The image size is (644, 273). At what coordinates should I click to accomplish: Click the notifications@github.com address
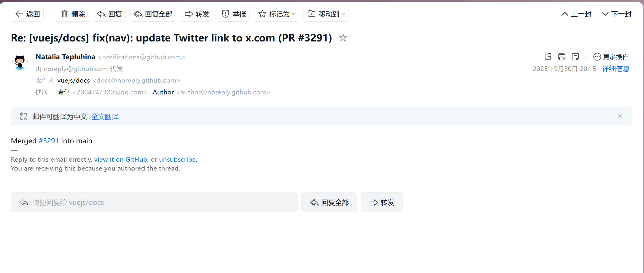[x=141, y=57]
